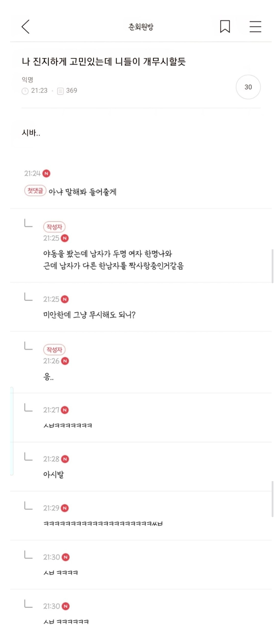Tap the back arrow icon
280x644 pixels.
click(x=25, y=27)
